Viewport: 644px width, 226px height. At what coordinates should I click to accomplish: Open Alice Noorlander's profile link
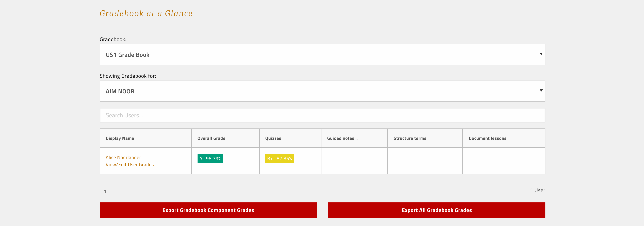pyautogui.click(x=123, y=158)
